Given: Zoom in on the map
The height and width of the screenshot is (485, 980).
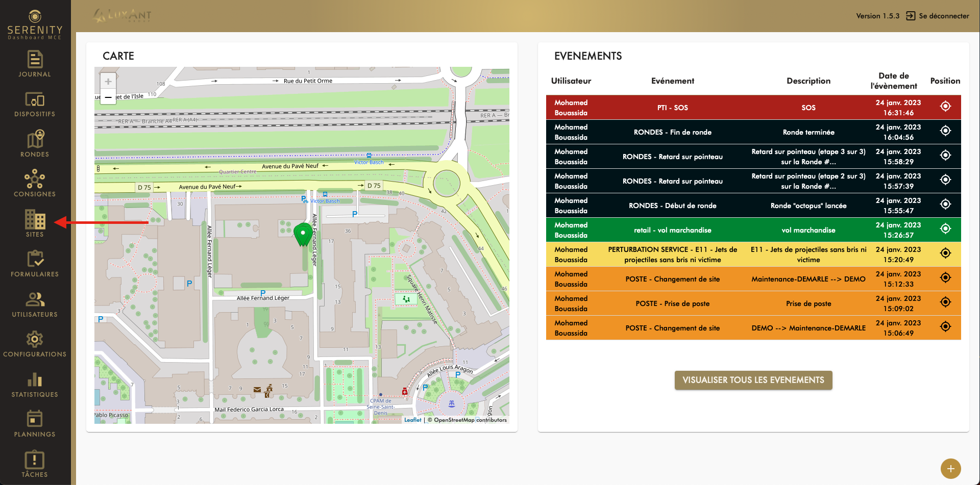Looking at the screenshot, I should tap(108, 82).
